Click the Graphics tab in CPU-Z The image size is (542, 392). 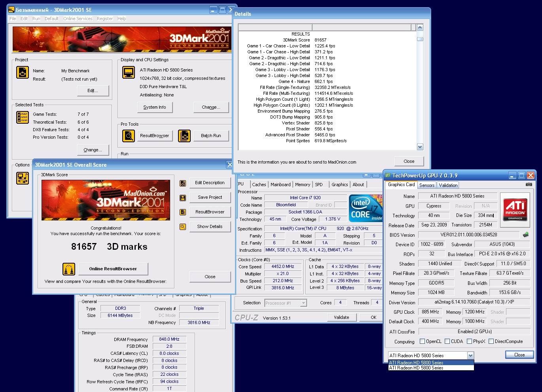(339, 185)
